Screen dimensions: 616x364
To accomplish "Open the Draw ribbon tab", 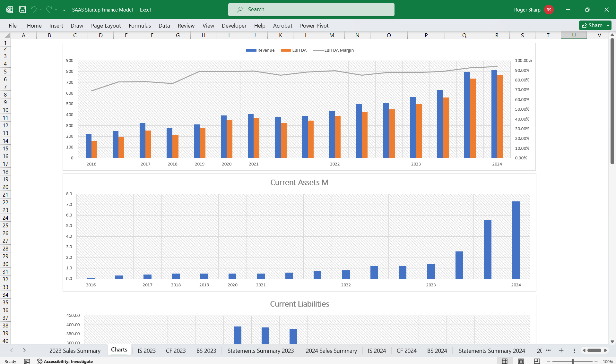I will (77, 26).
